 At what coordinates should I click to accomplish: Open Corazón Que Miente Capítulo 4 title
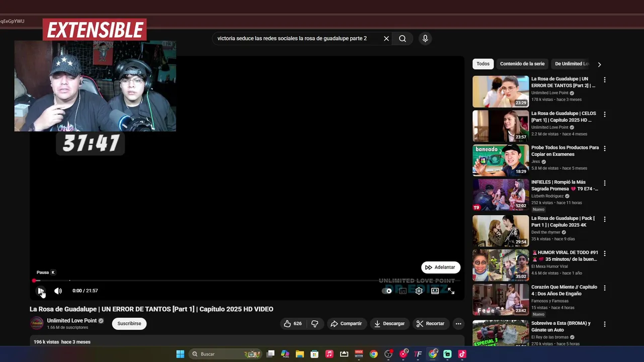[564, 290]
